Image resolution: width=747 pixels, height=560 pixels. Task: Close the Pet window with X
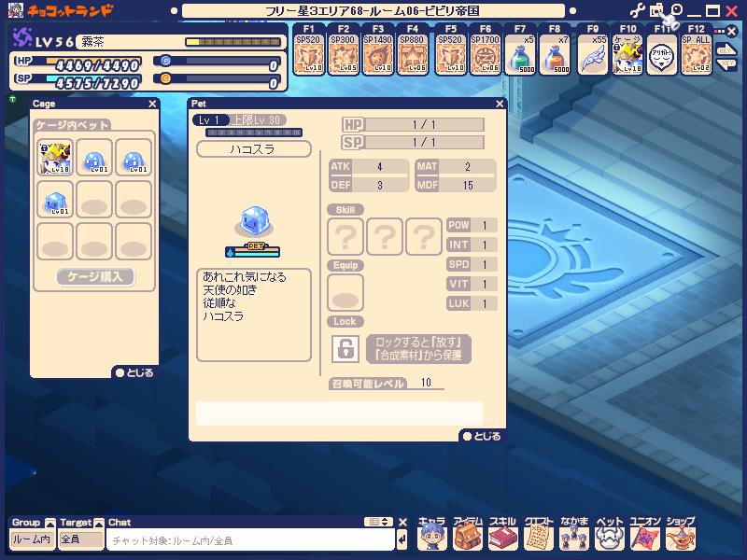[x=500, y=104]
